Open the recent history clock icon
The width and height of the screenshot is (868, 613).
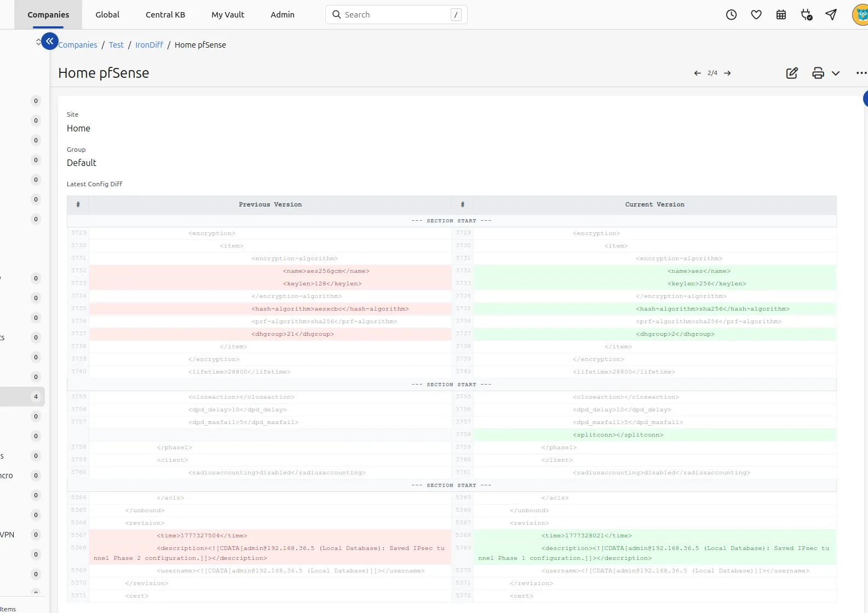coord(731,15)
